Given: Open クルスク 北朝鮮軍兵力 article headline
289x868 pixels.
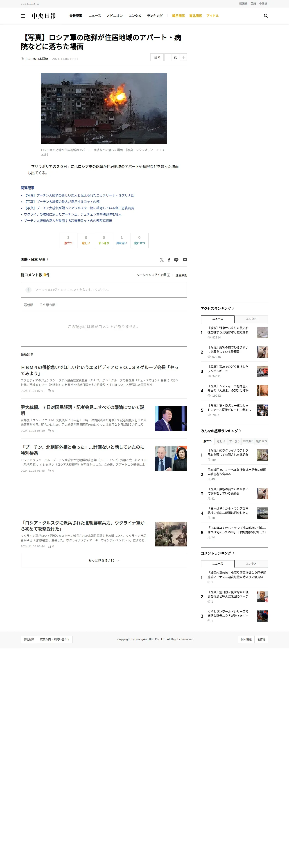Looking at the screenshot, I should 83,526.
